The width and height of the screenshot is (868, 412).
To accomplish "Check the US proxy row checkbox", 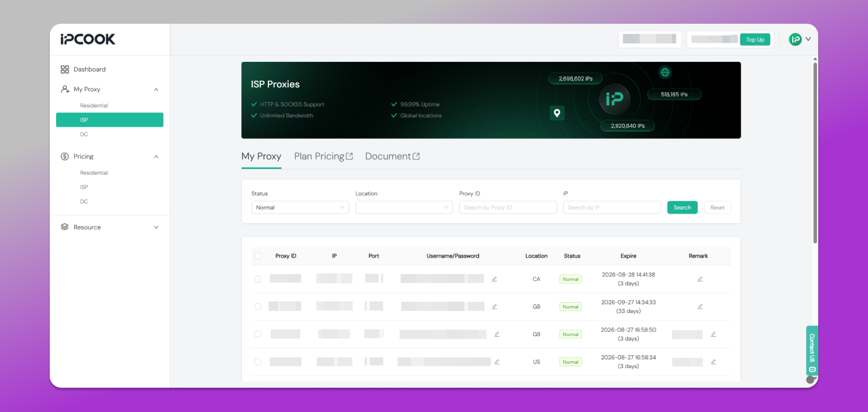I will pos(258,362).
